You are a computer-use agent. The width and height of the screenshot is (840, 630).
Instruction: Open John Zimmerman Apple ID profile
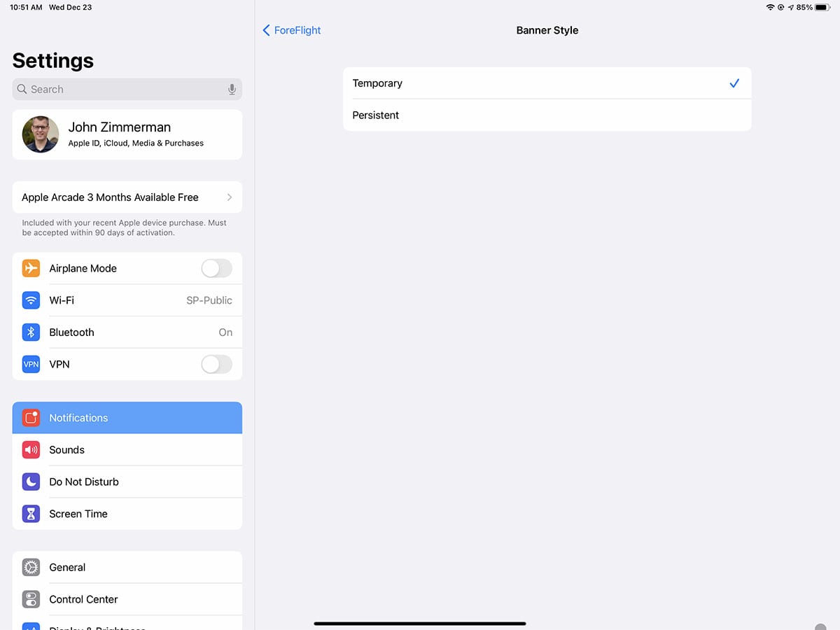click(x=127, y=134)
